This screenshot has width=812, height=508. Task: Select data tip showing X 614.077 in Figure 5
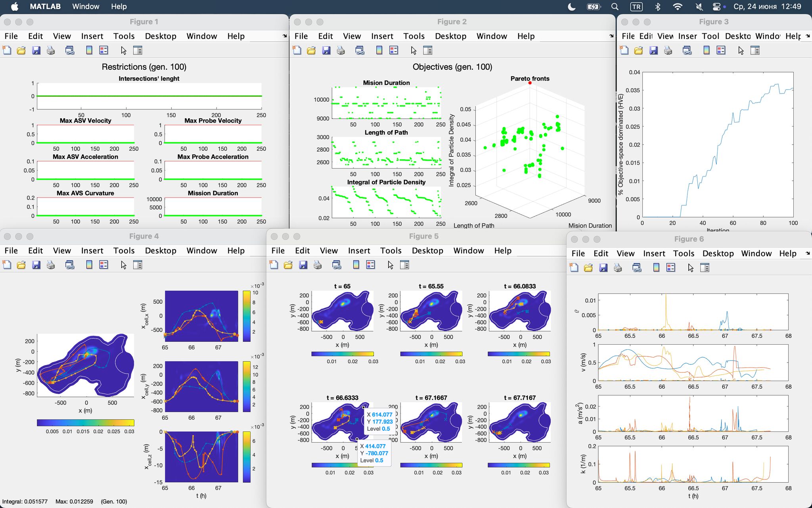pyautogui.click(x=379, y=422)
